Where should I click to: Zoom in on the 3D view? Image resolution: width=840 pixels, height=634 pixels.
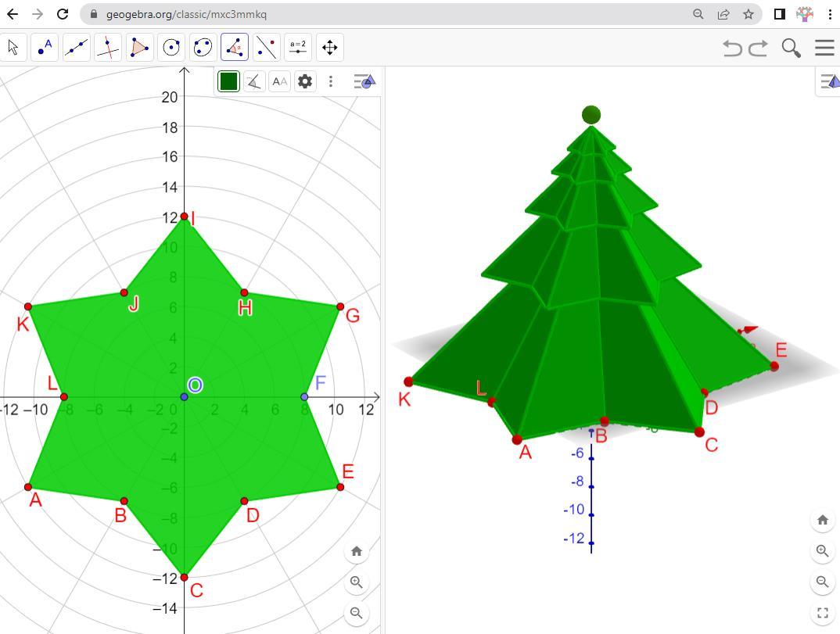tap(823, 550)
